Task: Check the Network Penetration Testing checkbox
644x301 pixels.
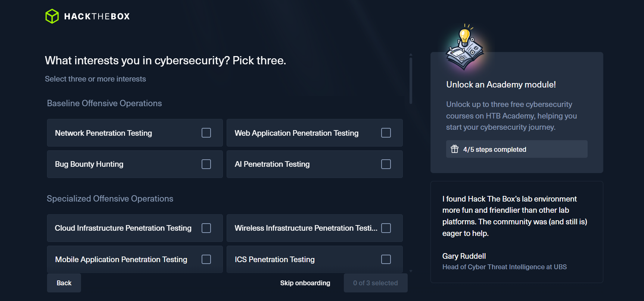Action: pyautogui.click(x=206, y=133)
